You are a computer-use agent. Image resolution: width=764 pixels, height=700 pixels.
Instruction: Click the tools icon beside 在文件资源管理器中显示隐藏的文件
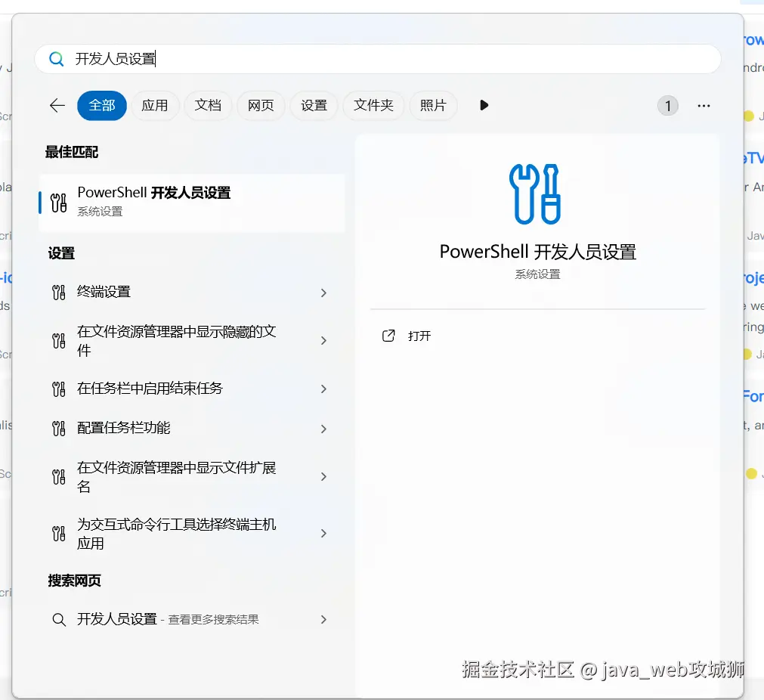click(58, 341)
